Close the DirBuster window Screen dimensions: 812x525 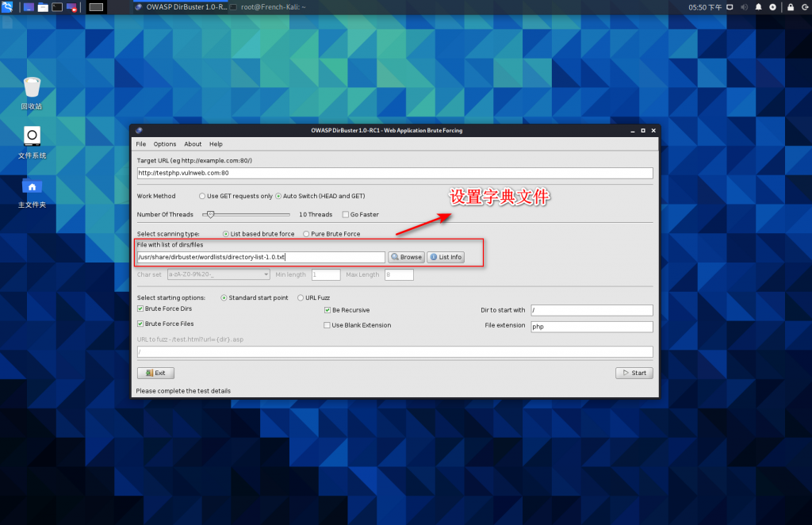click(653, 131)
